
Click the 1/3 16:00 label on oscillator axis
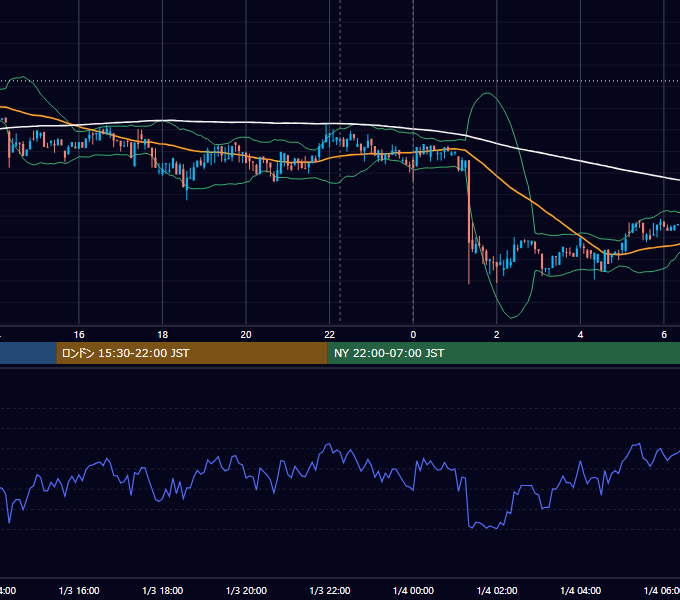tap(79, 590)
